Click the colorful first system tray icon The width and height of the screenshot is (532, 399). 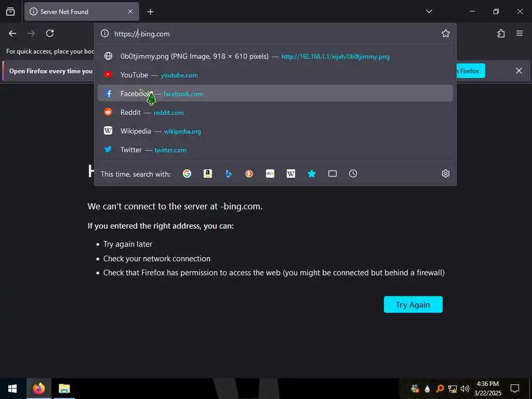[x=415, y=389]
